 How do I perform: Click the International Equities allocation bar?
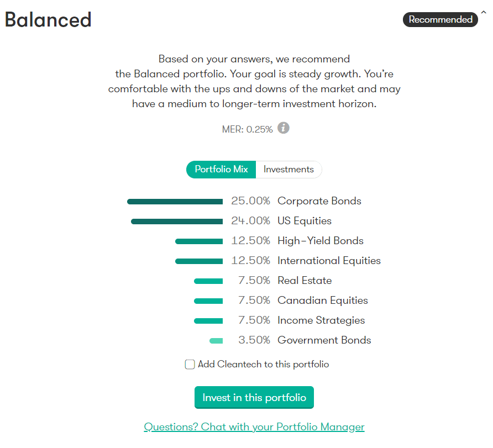point(199,261)
